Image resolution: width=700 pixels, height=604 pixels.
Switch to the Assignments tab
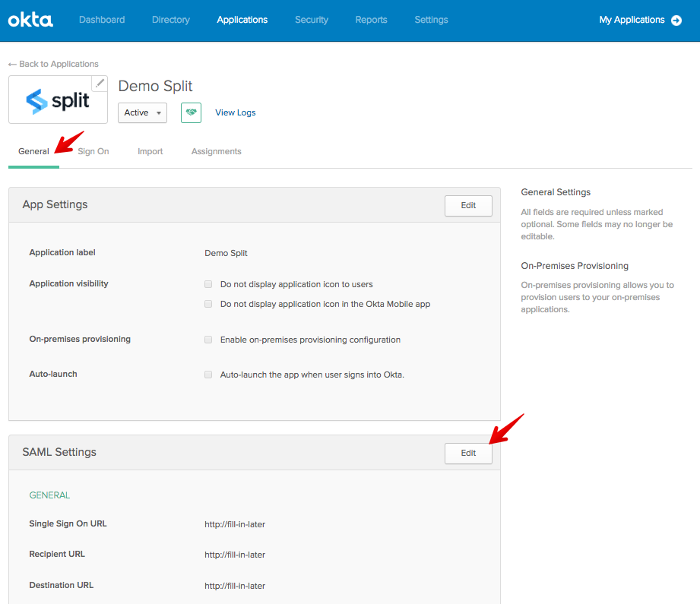pos(217,151)
